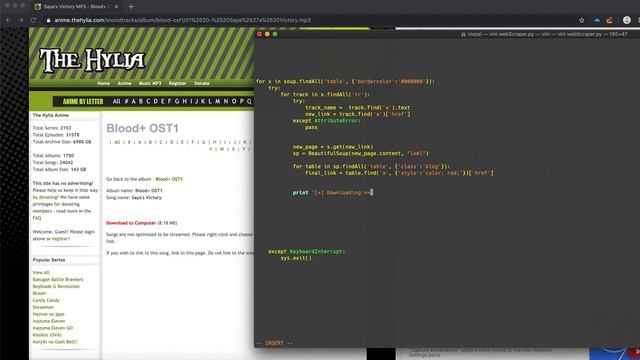Open a new browser tab with the plus button

click(x=131, y=7)
